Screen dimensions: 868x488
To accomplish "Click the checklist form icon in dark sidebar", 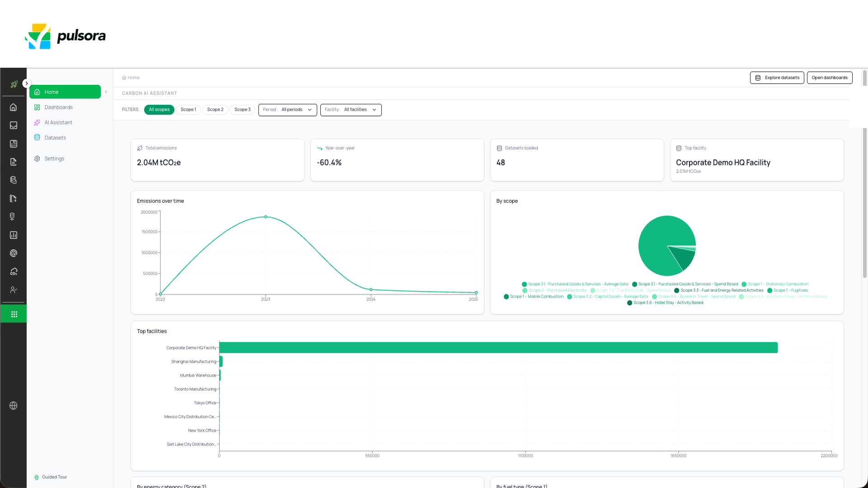I will [x=14, y=144].
